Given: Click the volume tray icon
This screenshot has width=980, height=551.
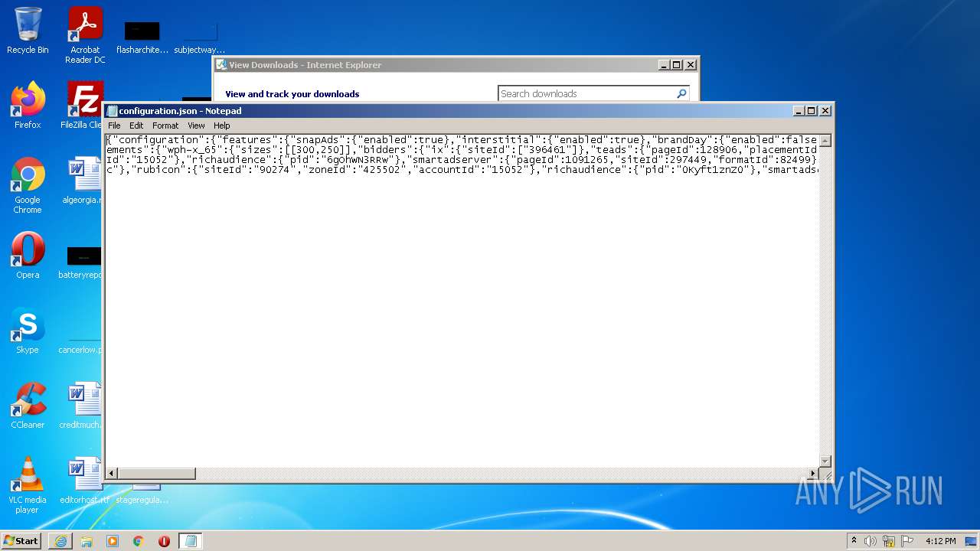Looking at the screenshot, I should click(871, 541).
